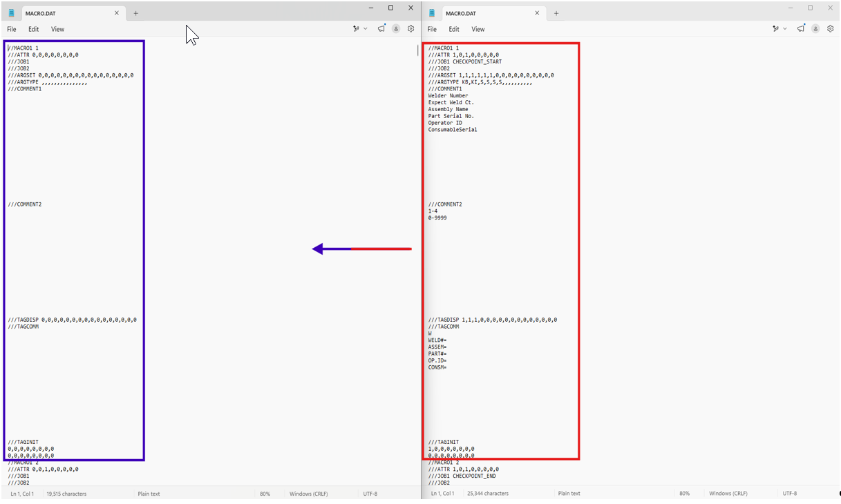841x504 pixels.
Task: Click the AI rewrite pen icon in left window
Action: pyautogui.click(x=356, y=29)
